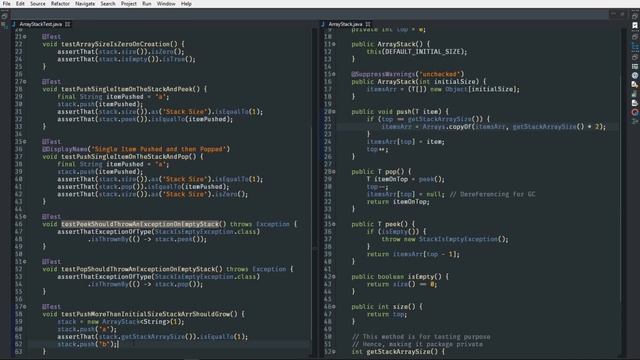
Task: Open the Package Explorer icon in left trim
Action: pos(4,25)
